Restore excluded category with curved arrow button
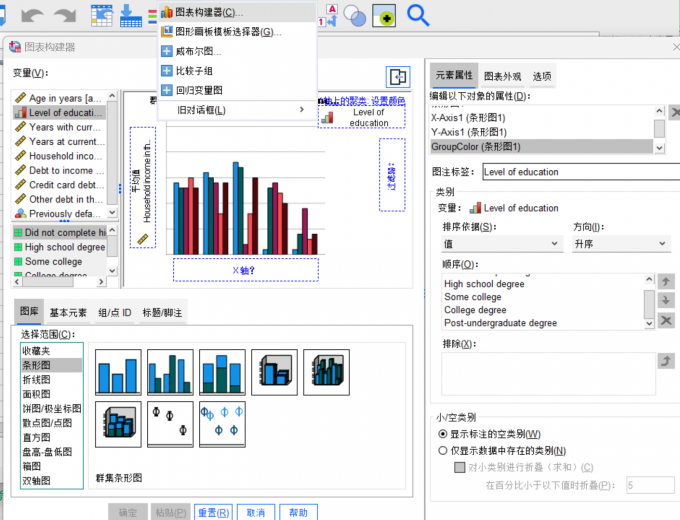Viewport: 680px width, 520px height. click(666, 360)
